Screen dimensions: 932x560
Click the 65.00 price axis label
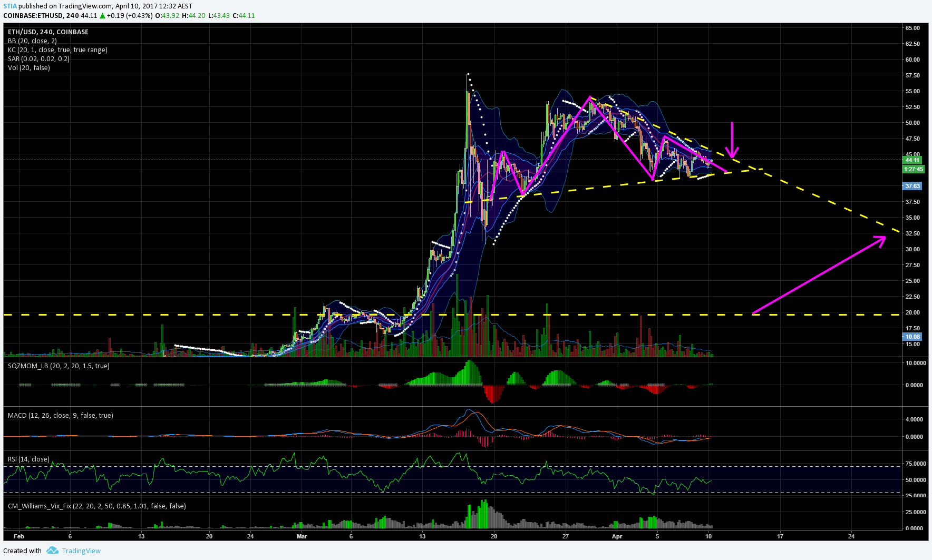(912, 28)
